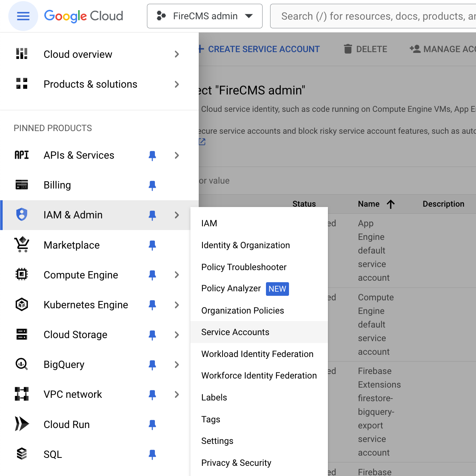Image resolution: width=476 pixels, height=476 pixels.
Task: Unpin Billing from pinned products
Action: (x=152, y=185)
